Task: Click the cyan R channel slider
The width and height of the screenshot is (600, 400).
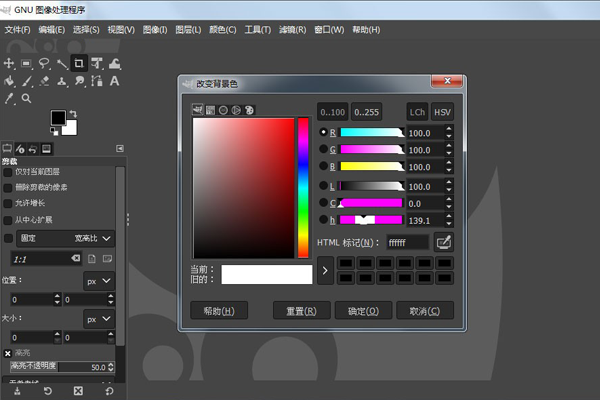Action: tap(371, 132)
